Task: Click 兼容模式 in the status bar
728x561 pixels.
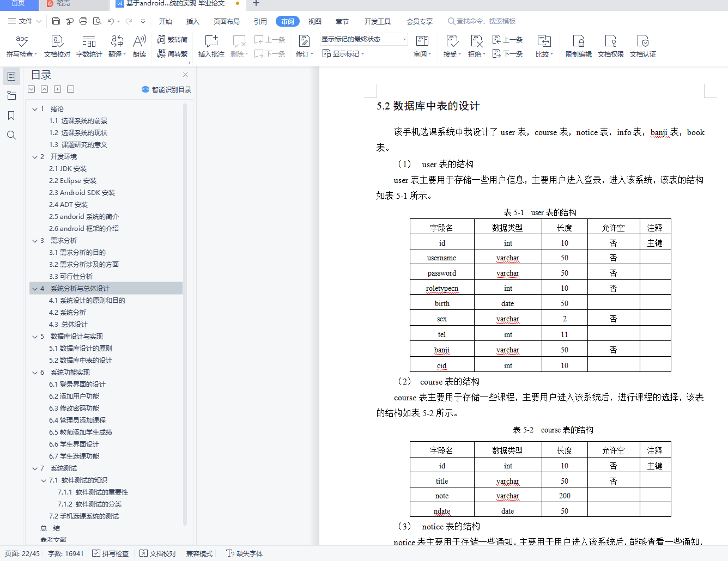Action: click(x=199, y=553)
